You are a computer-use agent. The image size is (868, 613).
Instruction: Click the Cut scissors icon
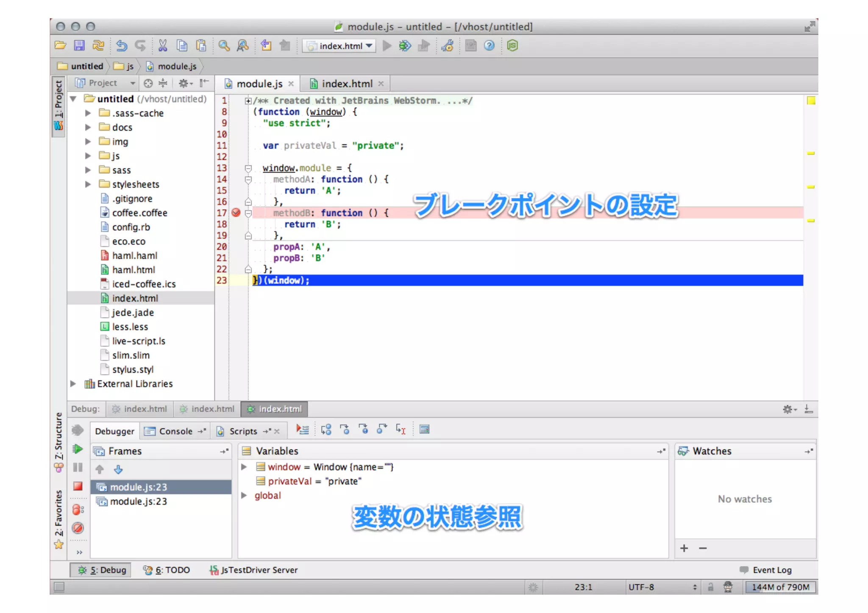point(162,45)
